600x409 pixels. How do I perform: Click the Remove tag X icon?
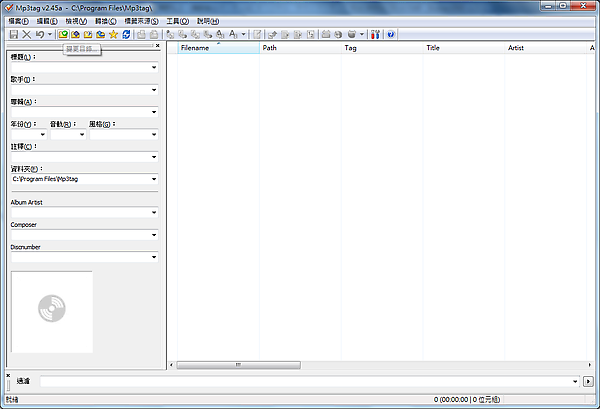point(26,34)
